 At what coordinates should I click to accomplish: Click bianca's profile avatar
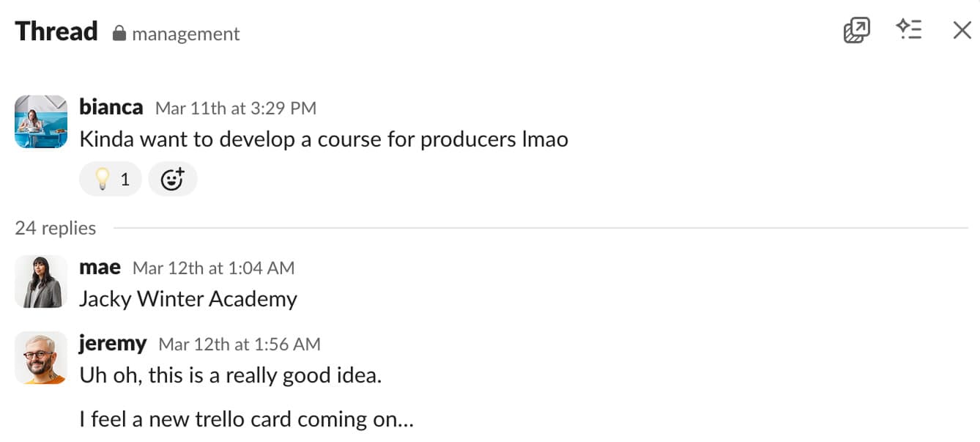[41, 122]
